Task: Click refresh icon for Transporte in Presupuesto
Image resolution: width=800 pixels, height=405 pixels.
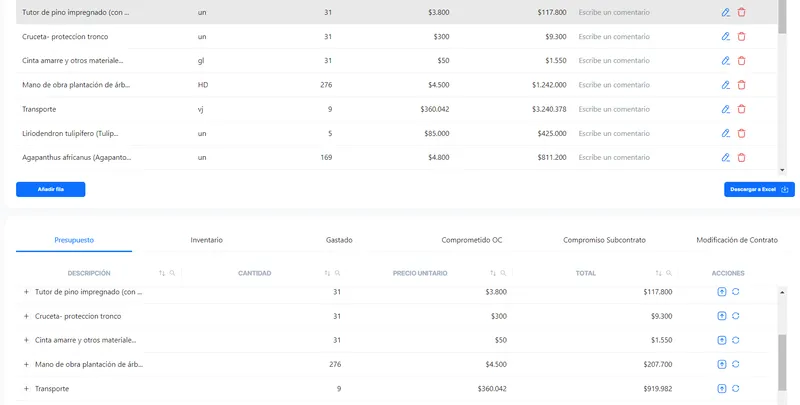Action: pos(735,389)
